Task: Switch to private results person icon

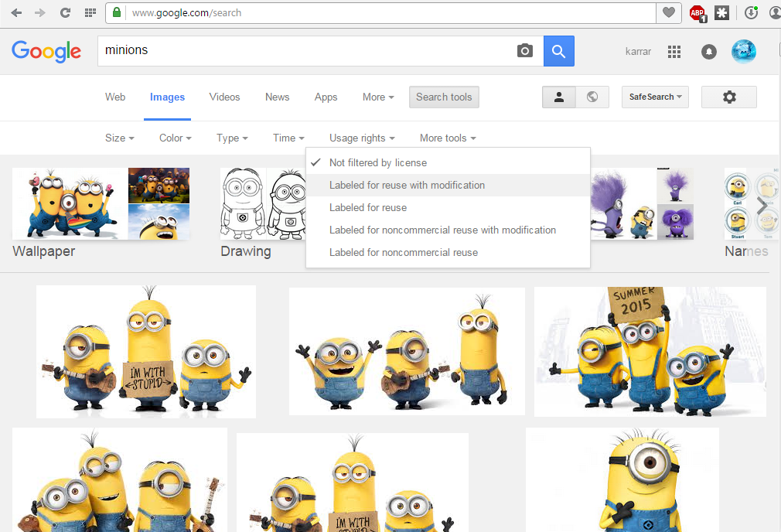Action: 559,97
